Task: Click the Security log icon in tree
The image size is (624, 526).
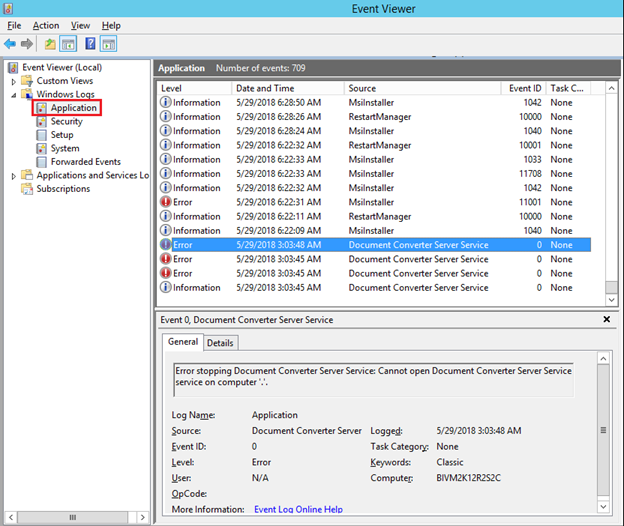Action: pyautogui.click(x=41, y=121)
